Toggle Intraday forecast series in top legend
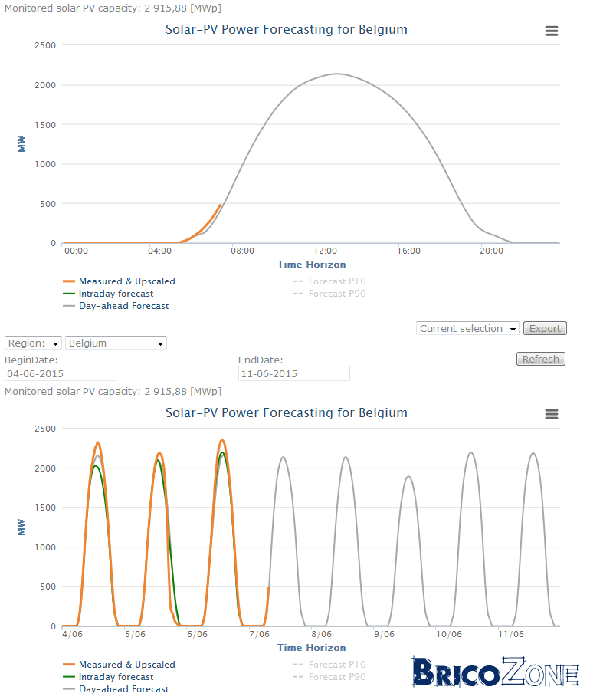This screenshot has height=700, width=590. pos(109,294)
